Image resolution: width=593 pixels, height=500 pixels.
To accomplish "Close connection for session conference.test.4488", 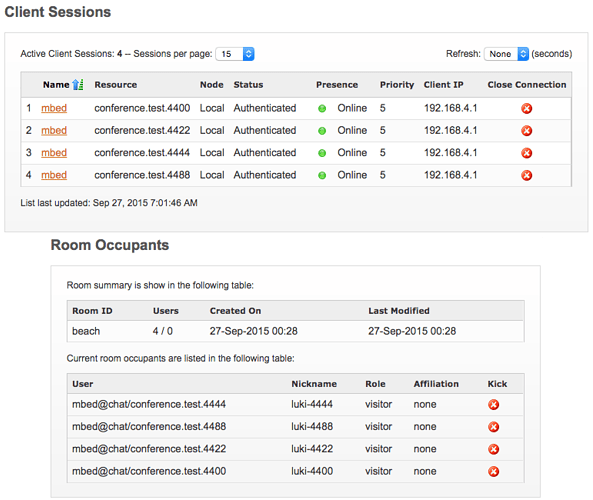I will pos(526,175).
